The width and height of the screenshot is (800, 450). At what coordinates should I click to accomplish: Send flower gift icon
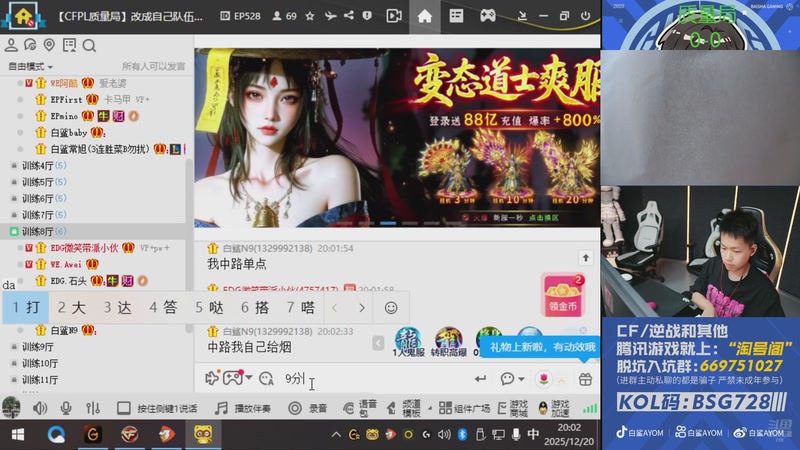pyautogui.click(x=544, y=379)
